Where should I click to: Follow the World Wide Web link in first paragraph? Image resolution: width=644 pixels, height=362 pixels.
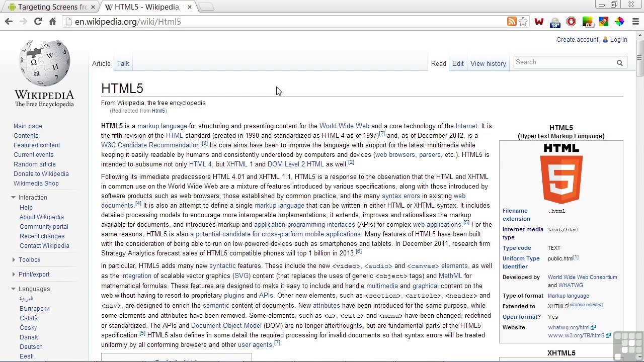click(344, 126)
